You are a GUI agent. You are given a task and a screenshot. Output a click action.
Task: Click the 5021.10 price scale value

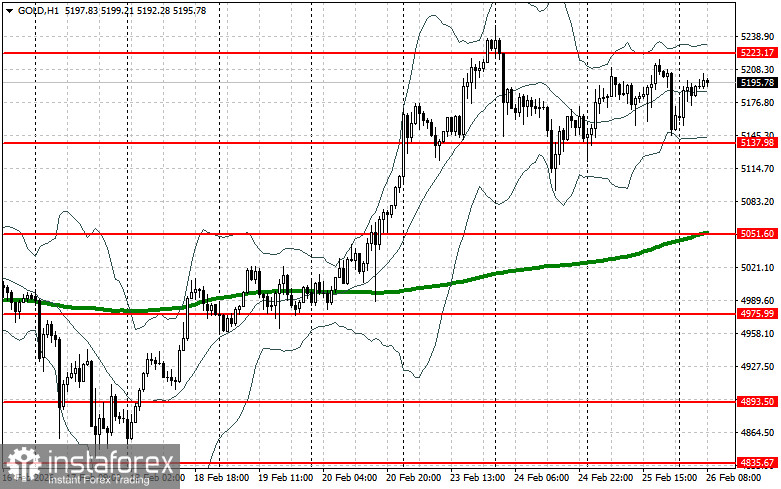pyautogui.click(x=758, y=268)
